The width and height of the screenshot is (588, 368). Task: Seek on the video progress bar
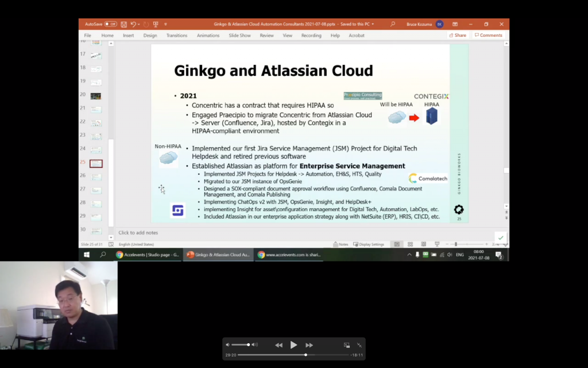tap(293, 354)
